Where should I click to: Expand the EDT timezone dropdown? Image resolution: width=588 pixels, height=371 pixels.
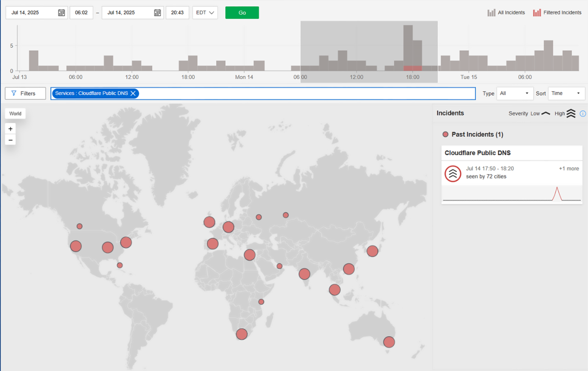click(x=205, y=13)
